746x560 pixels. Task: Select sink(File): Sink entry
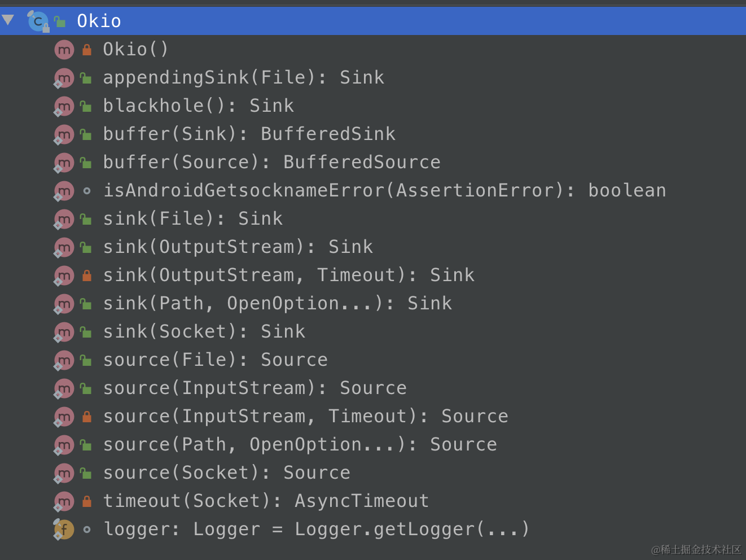tap(192, 218)
